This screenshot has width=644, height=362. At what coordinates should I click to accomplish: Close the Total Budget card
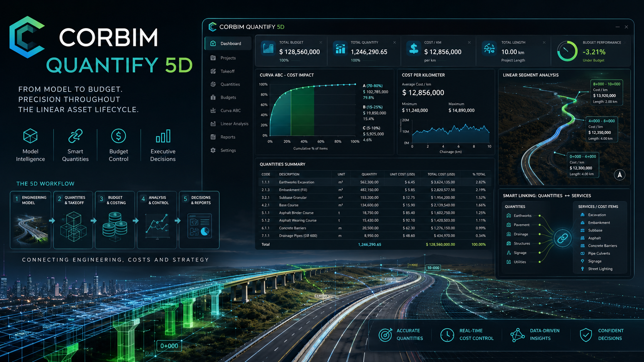320,42
